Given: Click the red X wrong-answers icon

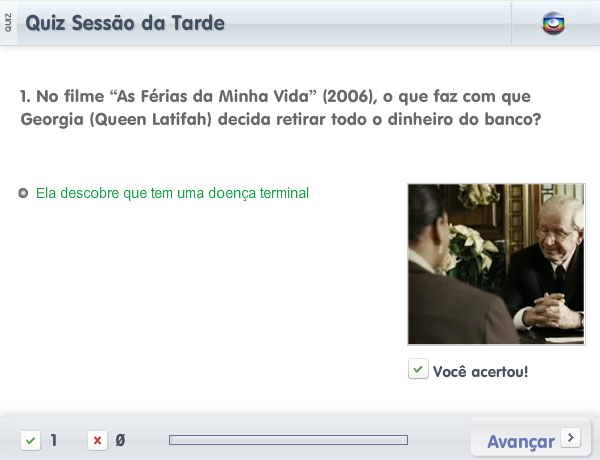Looking at the screenshot, I should coord(97,440).
